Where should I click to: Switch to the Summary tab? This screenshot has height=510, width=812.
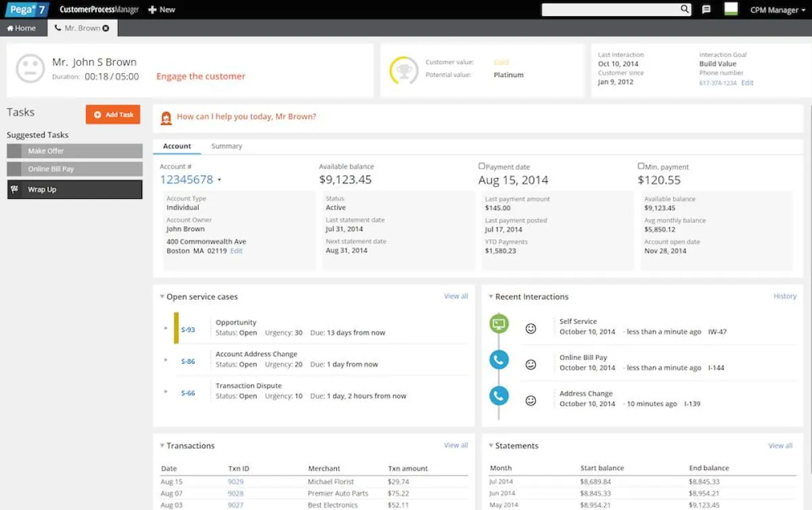tap(226, 146)
